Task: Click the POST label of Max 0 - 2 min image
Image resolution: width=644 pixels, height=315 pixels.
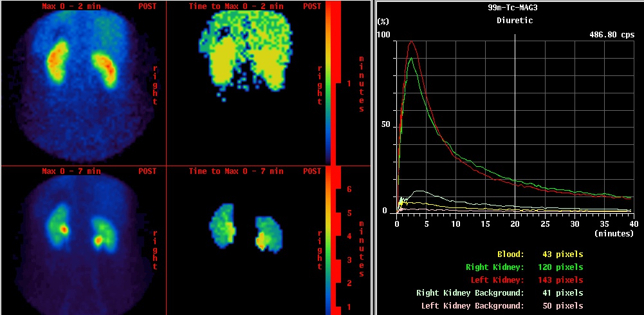Action: 147,6
